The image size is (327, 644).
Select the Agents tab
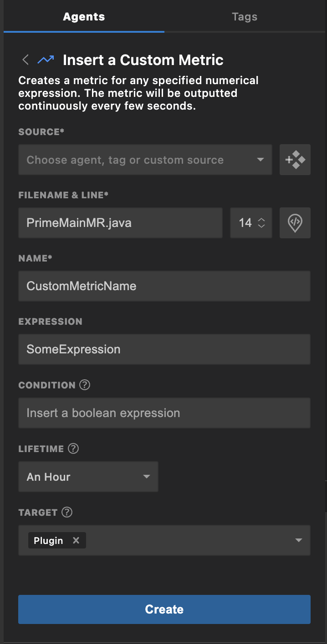pos(84,17)
